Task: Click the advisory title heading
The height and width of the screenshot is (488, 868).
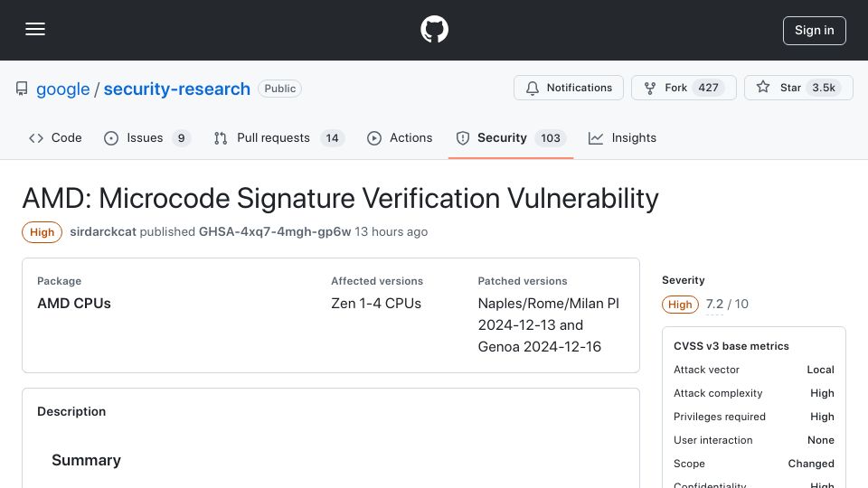Action: point(341,198)
